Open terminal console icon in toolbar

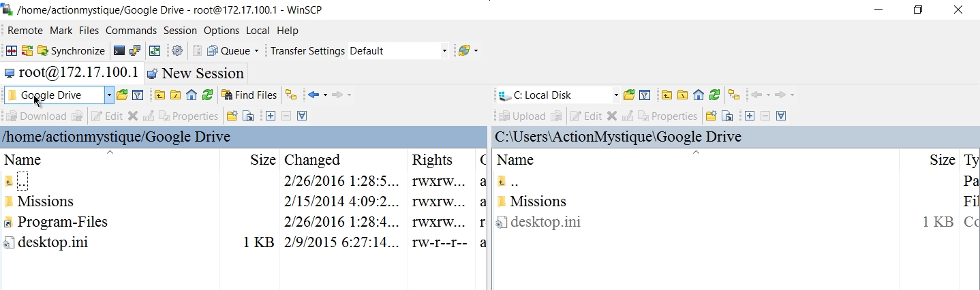pyautogui.click(x=119, y=51)
